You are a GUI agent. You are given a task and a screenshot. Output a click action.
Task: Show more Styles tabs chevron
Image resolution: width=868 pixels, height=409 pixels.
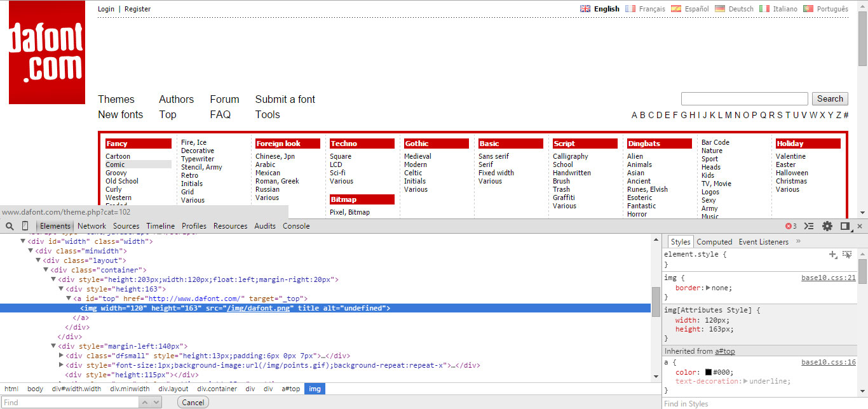tap(798, 241)
